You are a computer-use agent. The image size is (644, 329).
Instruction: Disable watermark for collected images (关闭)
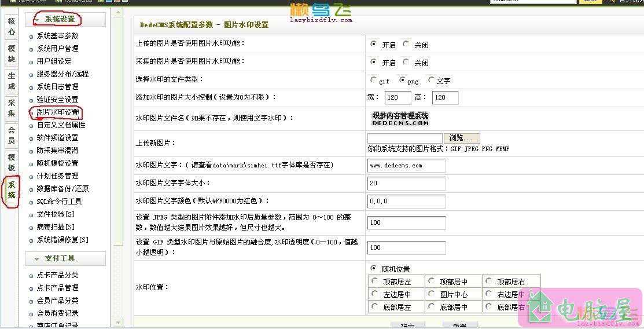406,62
